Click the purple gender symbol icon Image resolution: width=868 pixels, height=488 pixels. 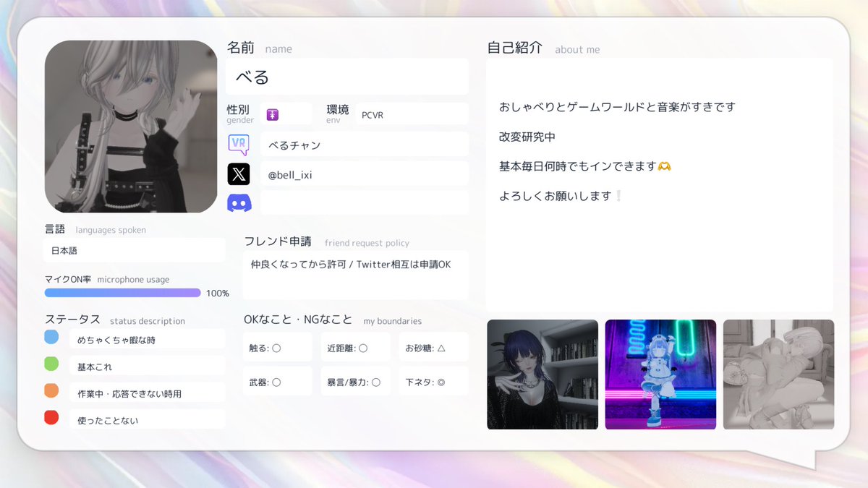click(273, 114)
